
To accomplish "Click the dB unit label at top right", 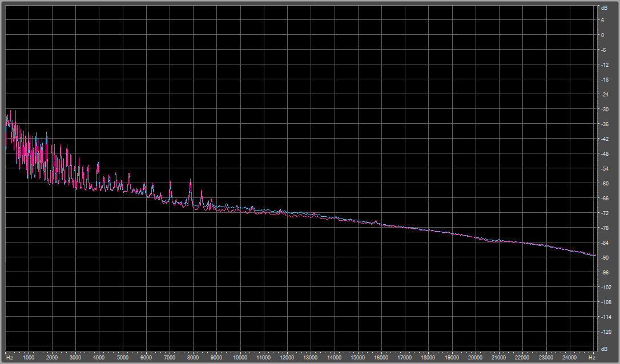I will 603,8.
